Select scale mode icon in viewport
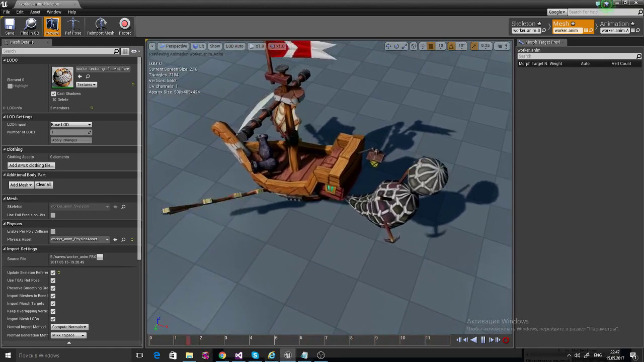The height and width of the screenshot is (362, 644). tap(405, 46)
